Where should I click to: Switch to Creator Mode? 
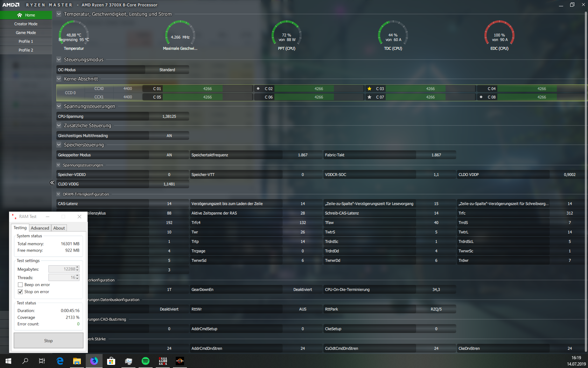(x=26, y=24)
